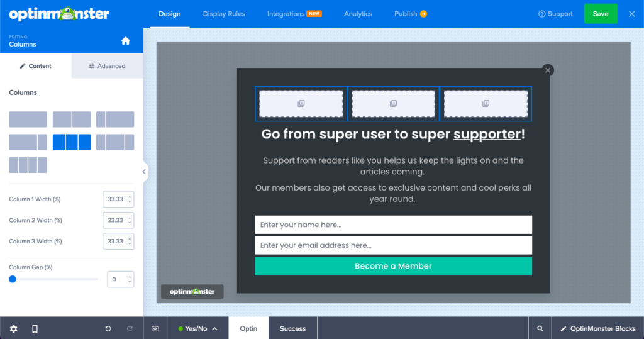Click the redo arrow icon
The image size is (644, 339).
(x=130, y=328)
